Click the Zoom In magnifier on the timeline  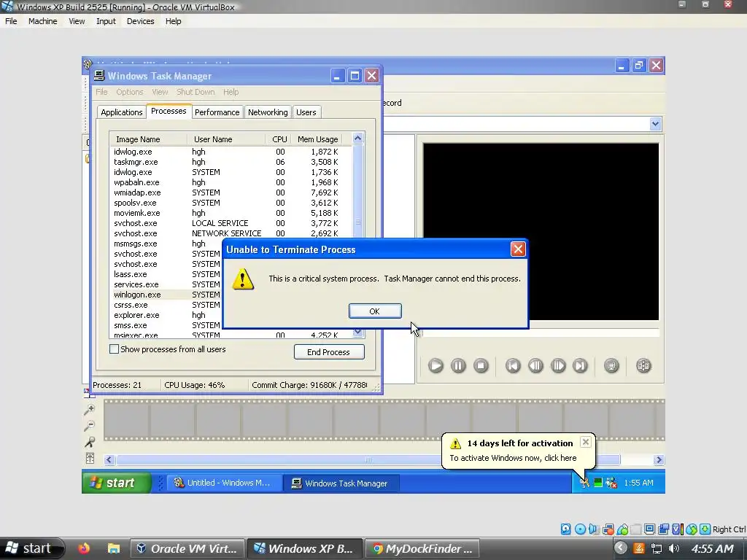(x=89, y=410)
